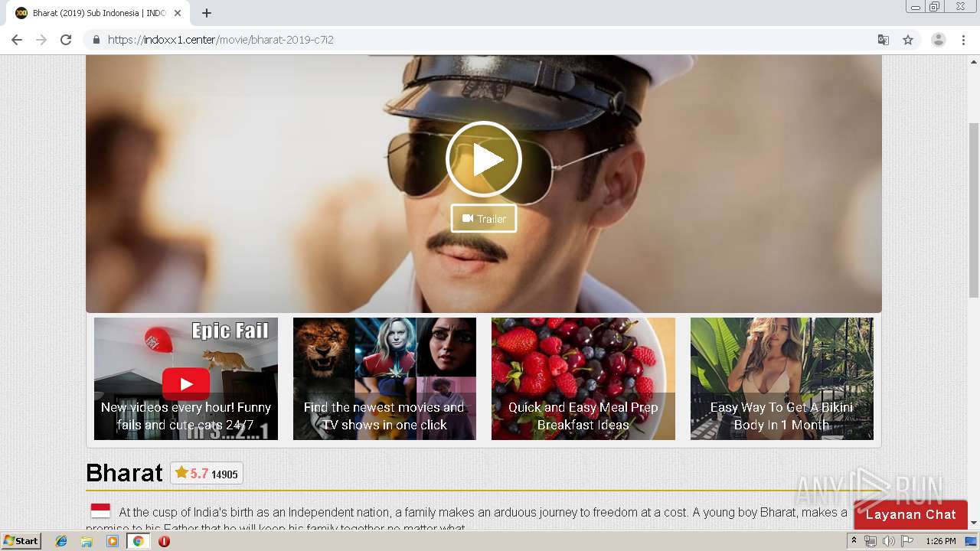Open Windows Explorer folder in taskbar
980x551 pixels.
(87, 541)
